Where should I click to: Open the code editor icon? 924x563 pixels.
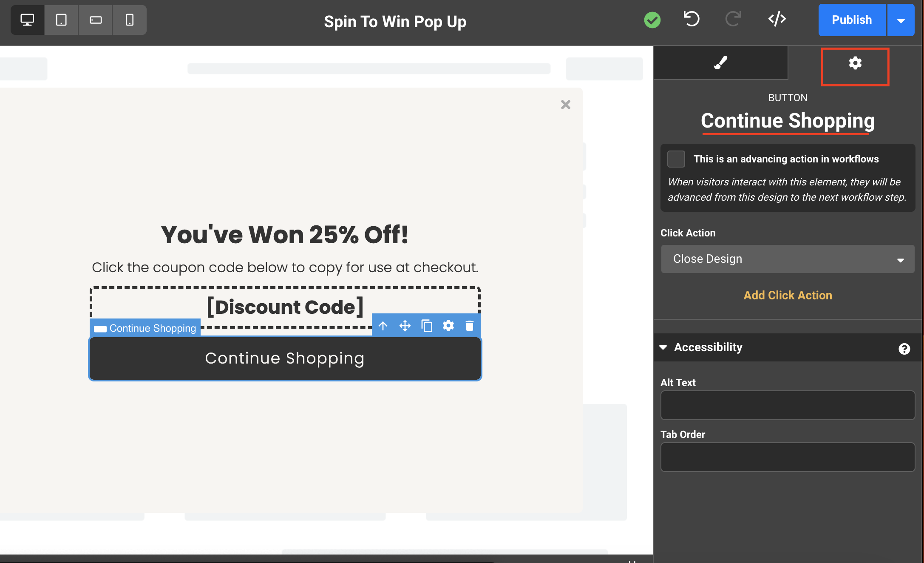tap(777, 19)
